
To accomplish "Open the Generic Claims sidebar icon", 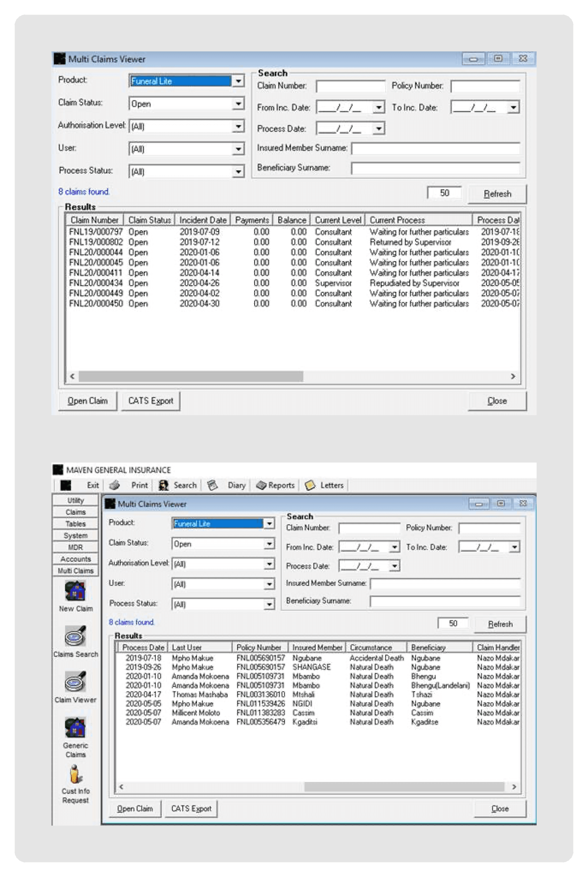I will pos(75,727).
